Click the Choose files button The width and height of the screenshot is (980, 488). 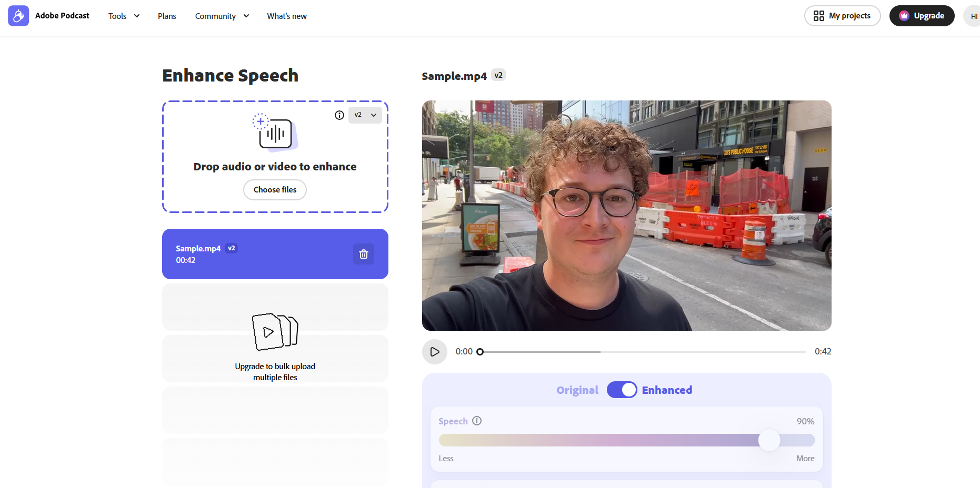click(275, 190)
